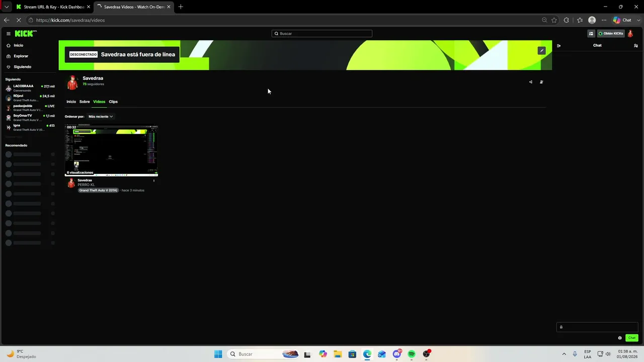
Task: Switch to the Clips channel tab
Action: pos(113,102)
